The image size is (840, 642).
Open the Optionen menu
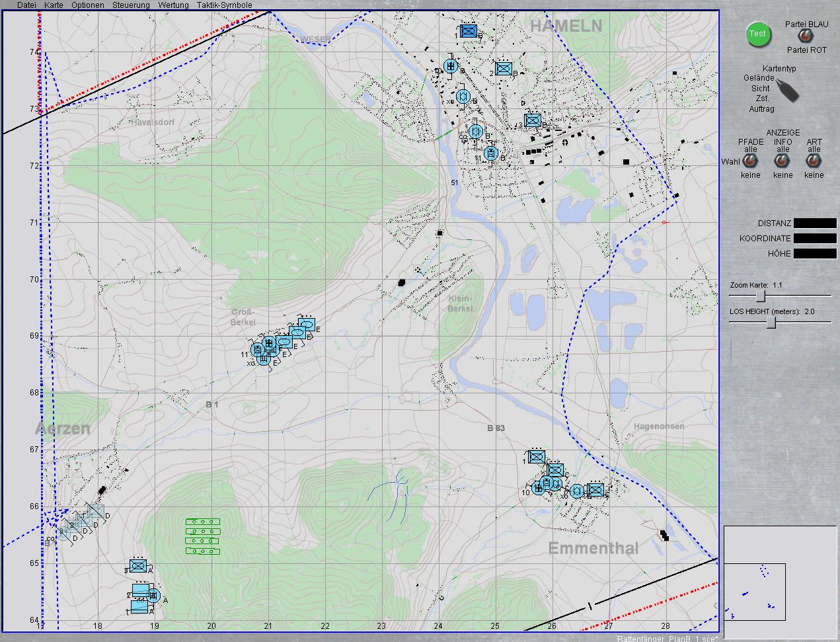point(87,5)
